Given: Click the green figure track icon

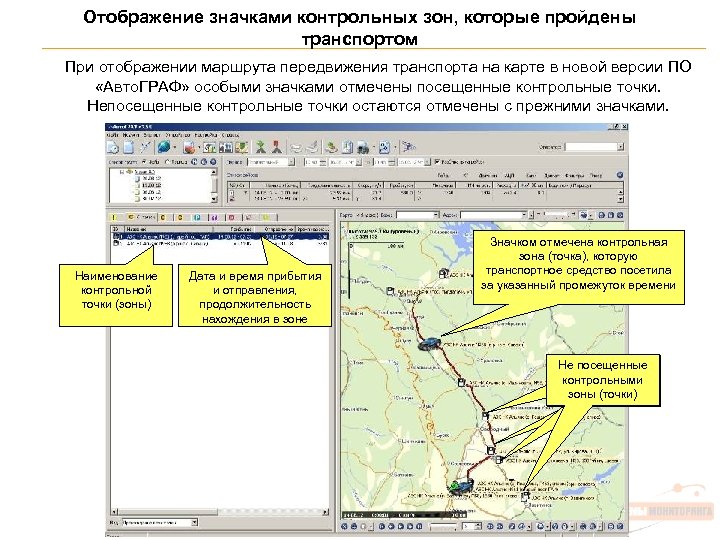Looking at the screenshot, I should pyautogui.click(x=261, y=147).
